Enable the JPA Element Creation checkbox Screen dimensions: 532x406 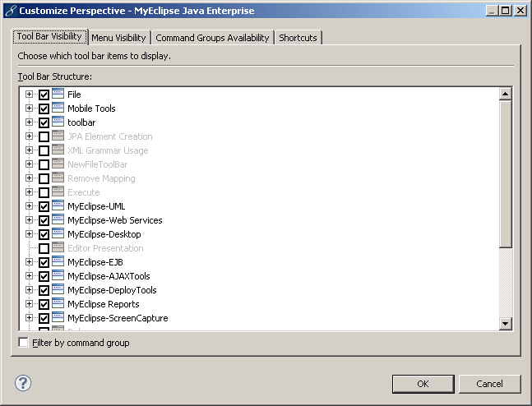point(44,136)
